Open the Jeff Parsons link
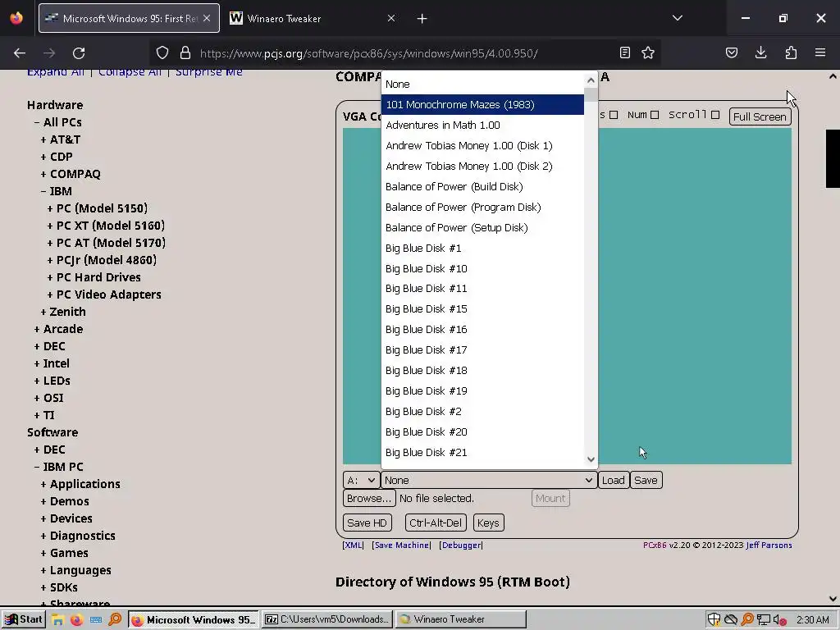 pyautogui.click(x=769, y=546)
